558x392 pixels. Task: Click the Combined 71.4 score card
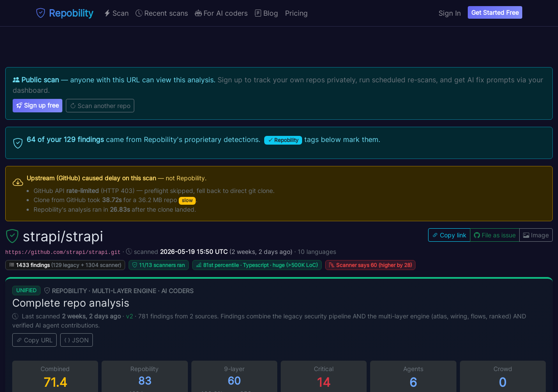coord(55,376)
